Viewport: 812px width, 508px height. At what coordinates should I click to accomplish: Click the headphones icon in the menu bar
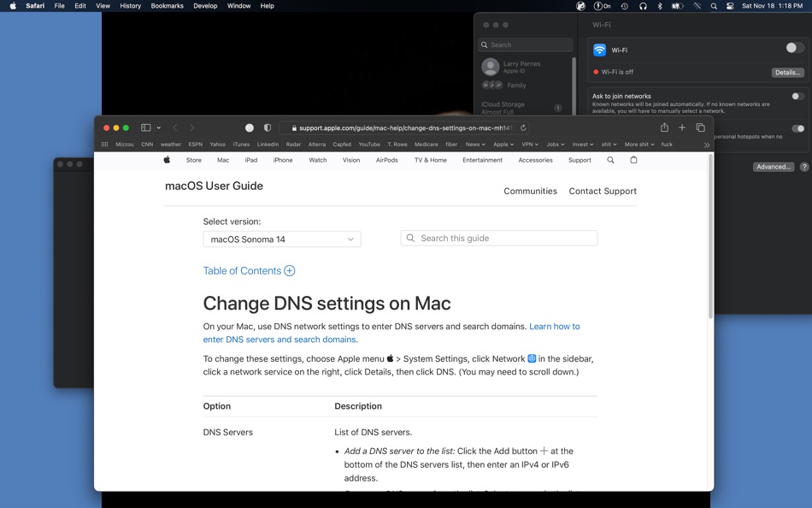click(643, 6)
